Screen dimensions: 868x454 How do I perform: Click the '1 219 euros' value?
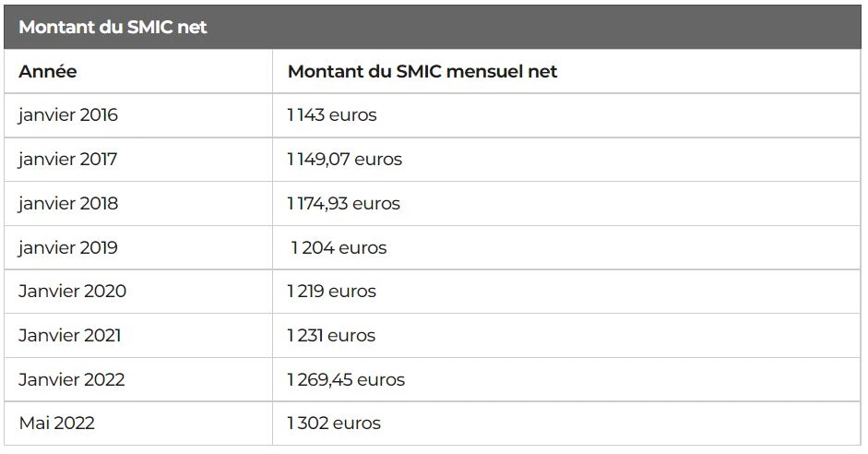pyautogui.click(x=331, y=292)
